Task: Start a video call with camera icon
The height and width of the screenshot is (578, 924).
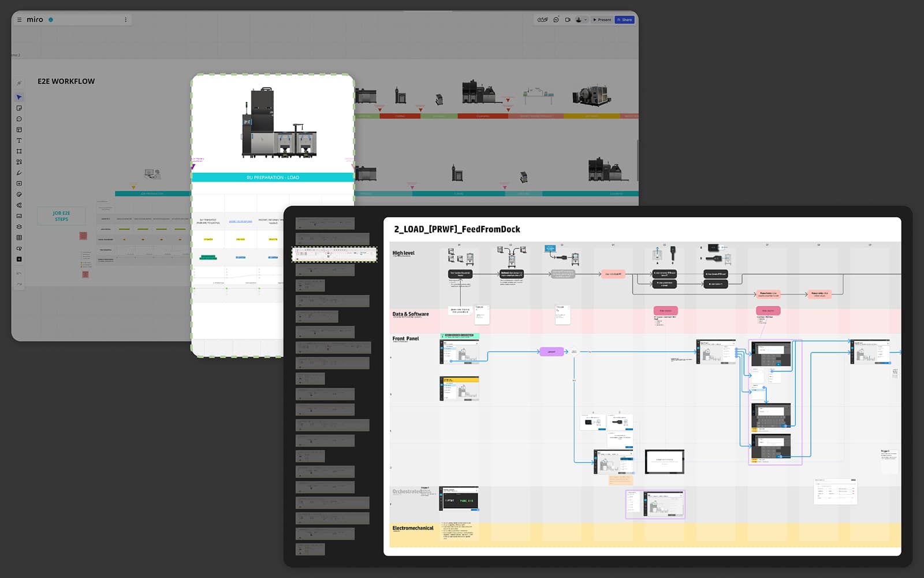Action: click(x=568, y=20)
